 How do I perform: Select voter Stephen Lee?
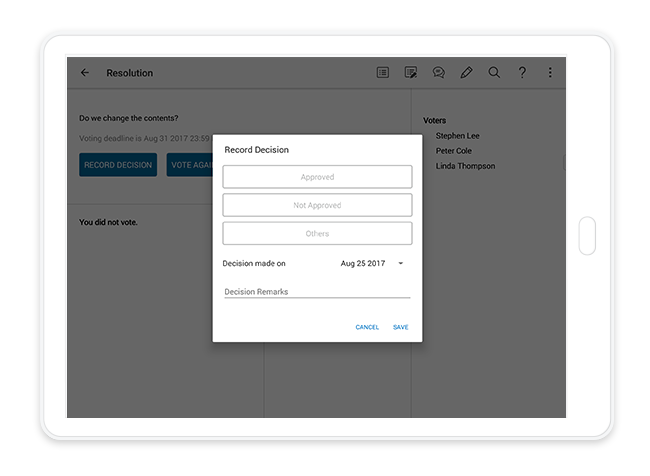457,136
